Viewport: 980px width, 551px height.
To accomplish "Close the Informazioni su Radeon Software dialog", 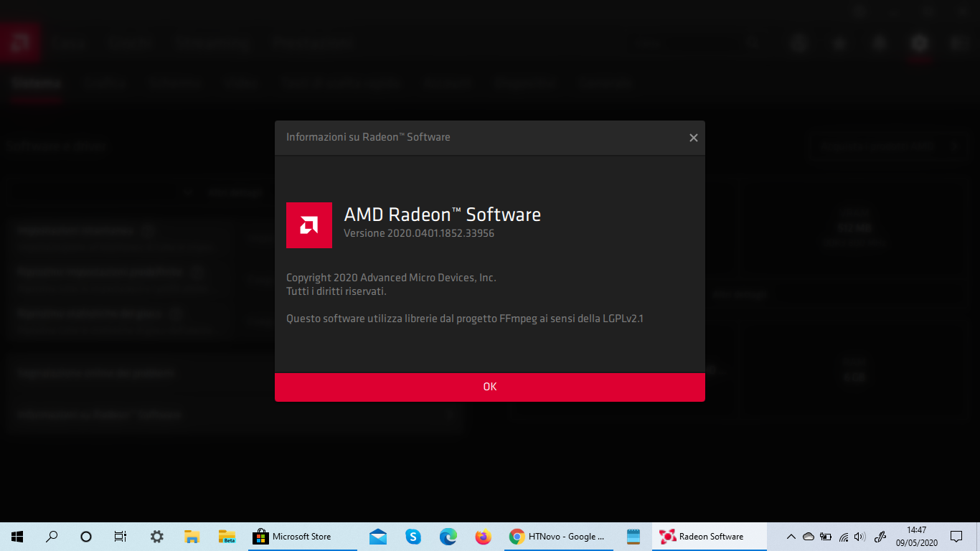I will coord(693,138).
